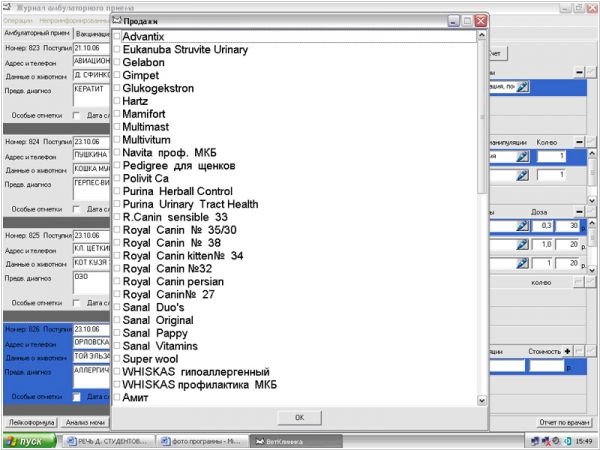Screen dimensions: 600x450
Task: Click the 21.10.06 date field
Action: click(x=91, y=48)
